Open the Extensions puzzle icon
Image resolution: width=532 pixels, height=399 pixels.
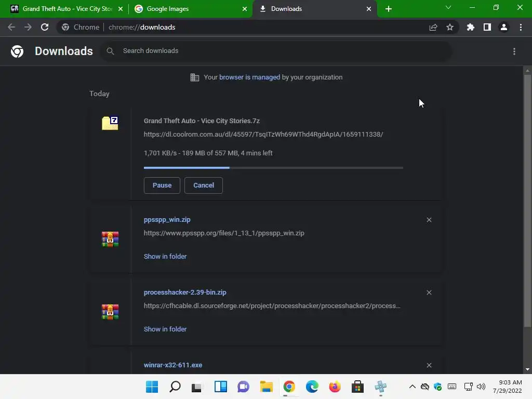tap(471, 27)
